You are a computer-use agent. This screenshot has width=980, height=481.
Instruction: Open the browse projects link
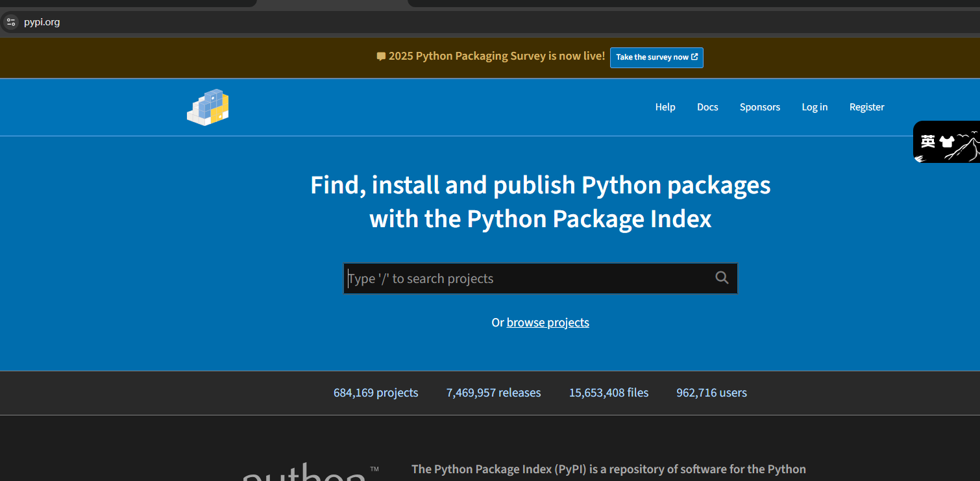pos(548,323)
